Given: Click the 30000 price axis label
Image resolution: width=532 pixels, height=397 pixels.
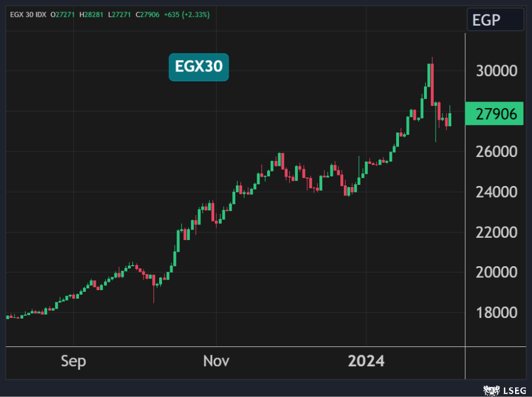Looking at the screenshot, I should click(x=496, y=71).
